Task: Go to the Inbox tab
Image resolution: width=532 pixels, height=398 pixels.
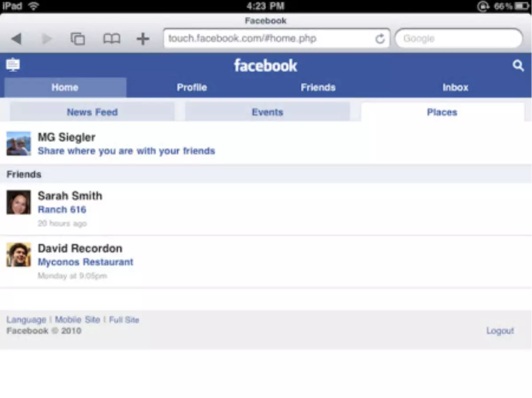Action: [x=455, y=87]
